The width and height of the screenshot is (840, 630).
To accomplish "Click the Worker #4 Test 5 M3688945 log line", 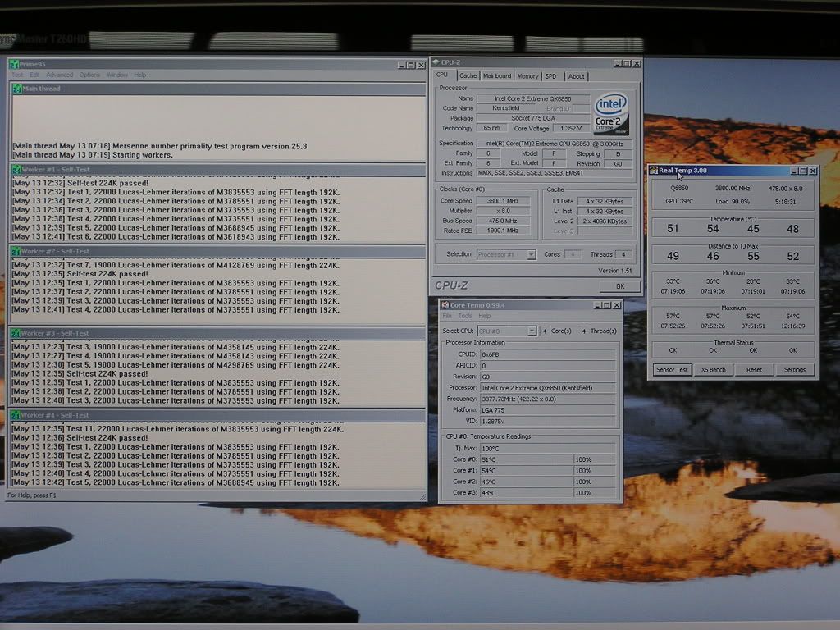I will 176,482.
